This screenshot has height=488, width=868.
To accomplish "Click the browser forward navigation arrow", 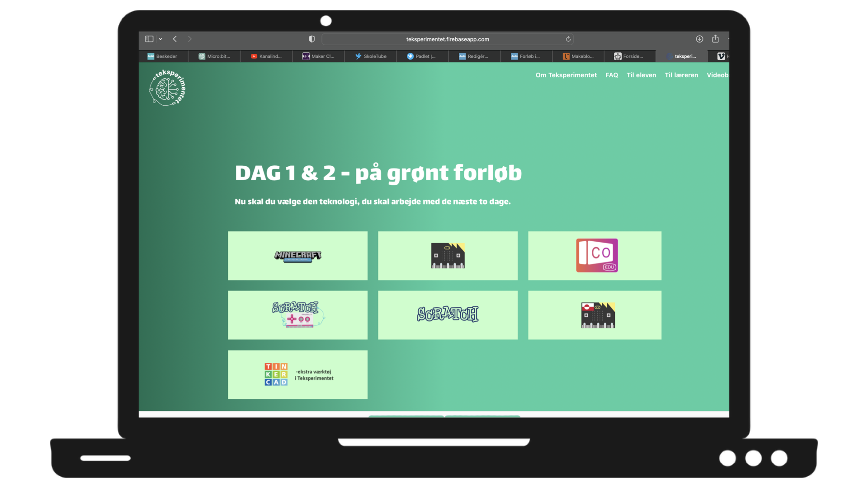I will [189, 39].
